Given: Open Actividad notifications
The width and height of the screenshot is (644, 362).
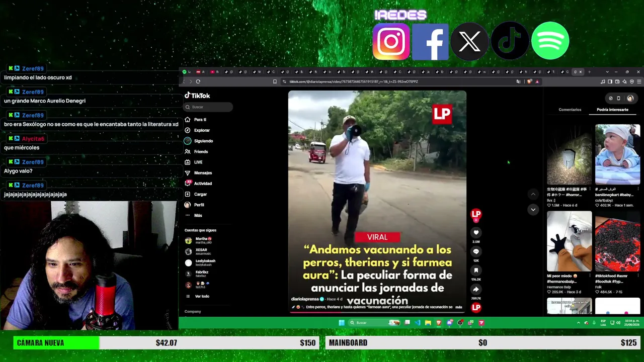Looking at the screenshot, I should 198,184.
